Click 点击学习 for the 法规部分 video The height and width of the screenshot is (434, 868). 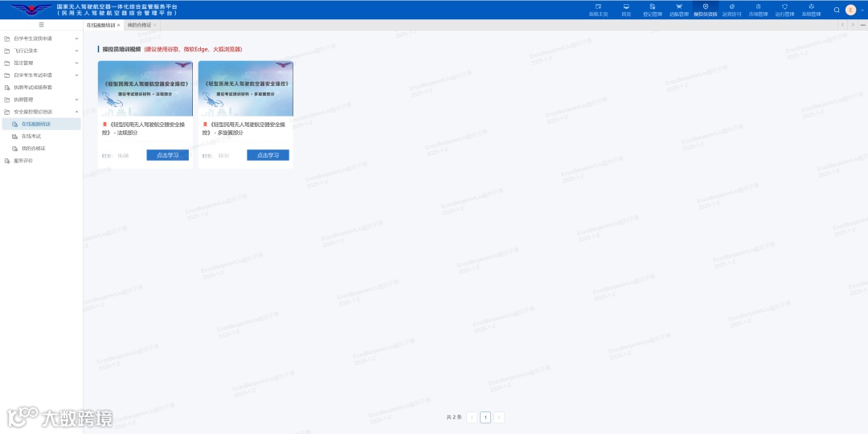click(x=168, y=155)
